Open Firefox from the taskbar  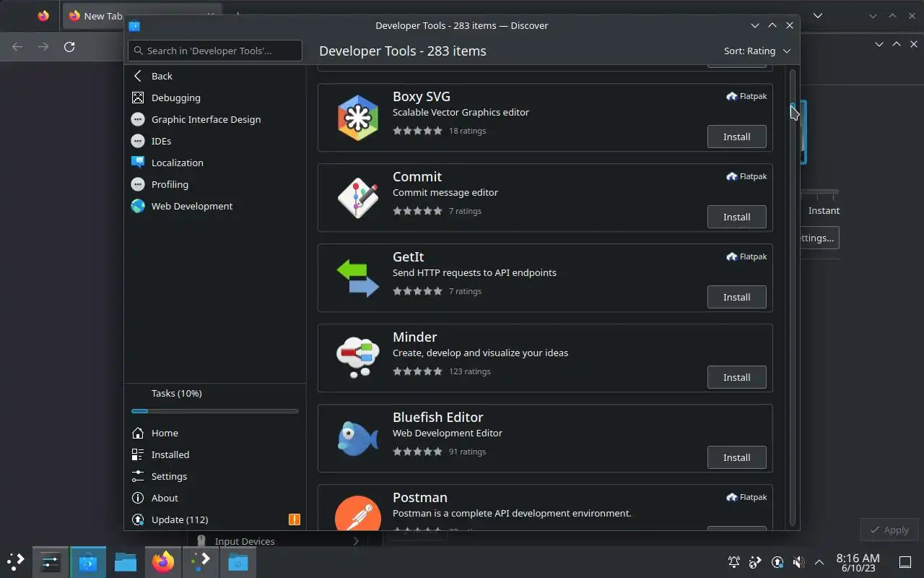(163, 561)
